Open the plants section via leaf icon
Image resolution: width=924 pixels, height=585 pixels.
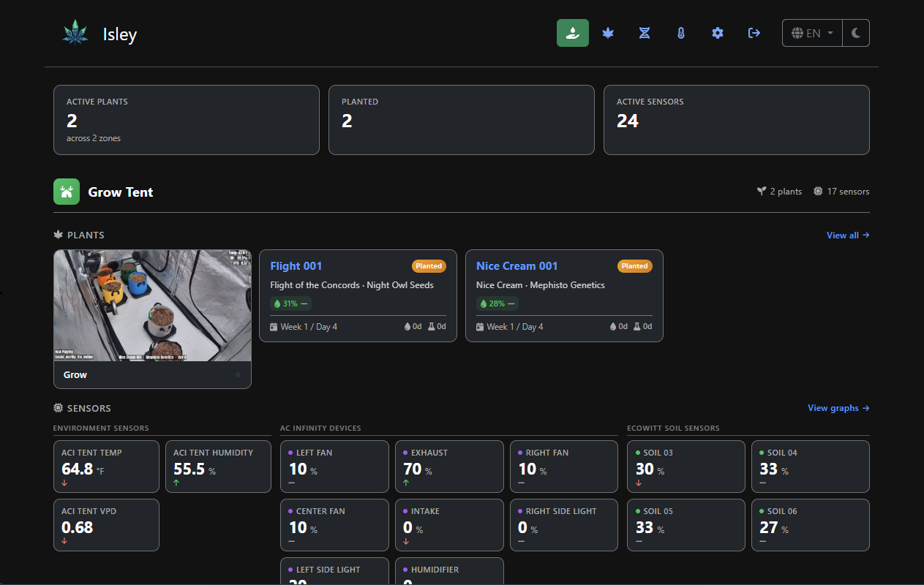click(x=608, y=32)
